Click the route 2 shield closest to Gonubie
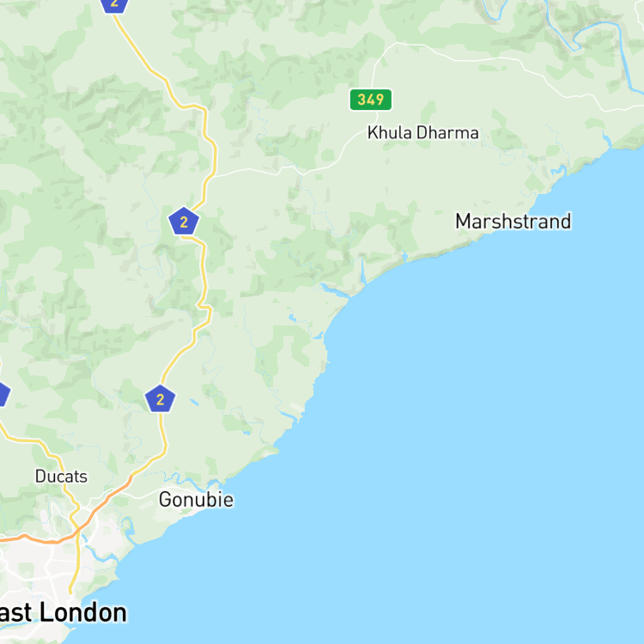The height and width of the screenshot is (644, 644). point(161,398)
